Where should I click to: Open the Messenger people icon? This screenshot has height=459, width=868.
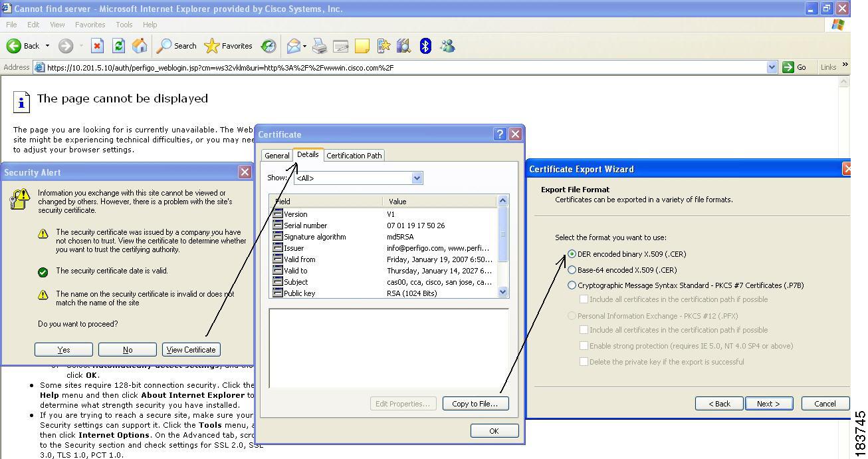click(447, 46)
